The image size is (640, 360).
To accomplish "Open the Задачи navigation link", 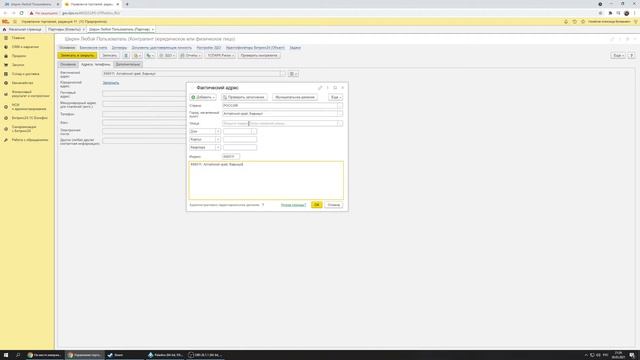I will click(x=295, y=48).
